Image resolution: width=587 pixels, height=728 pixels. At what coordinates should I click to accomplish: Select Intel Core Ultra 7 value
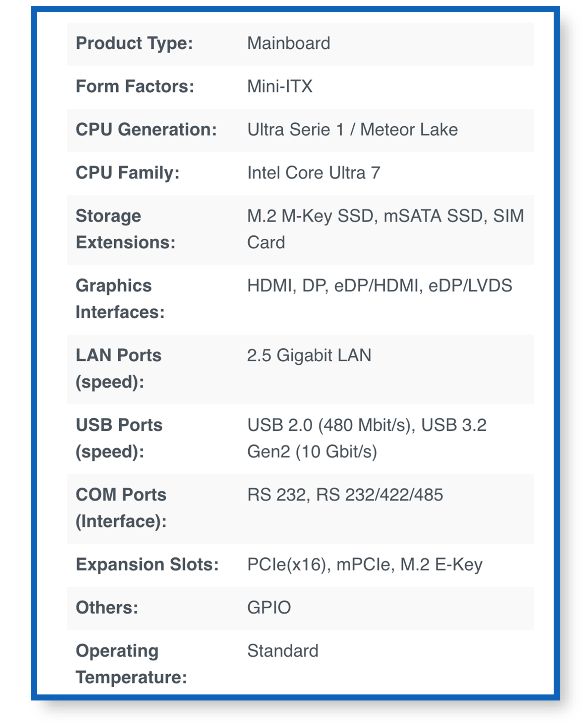[x=314, y=173]
